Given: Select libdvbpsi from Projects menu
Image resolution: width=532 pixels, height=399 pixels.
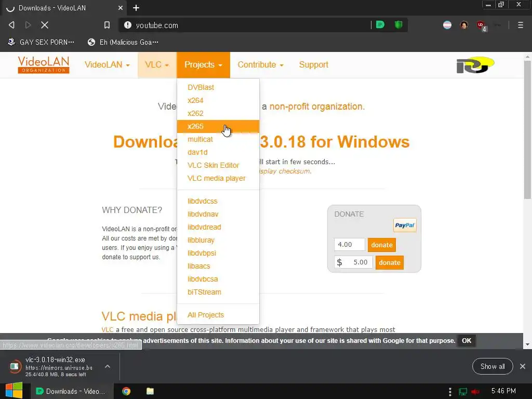Looking at the screenshot, I should (x=218, y=253).
